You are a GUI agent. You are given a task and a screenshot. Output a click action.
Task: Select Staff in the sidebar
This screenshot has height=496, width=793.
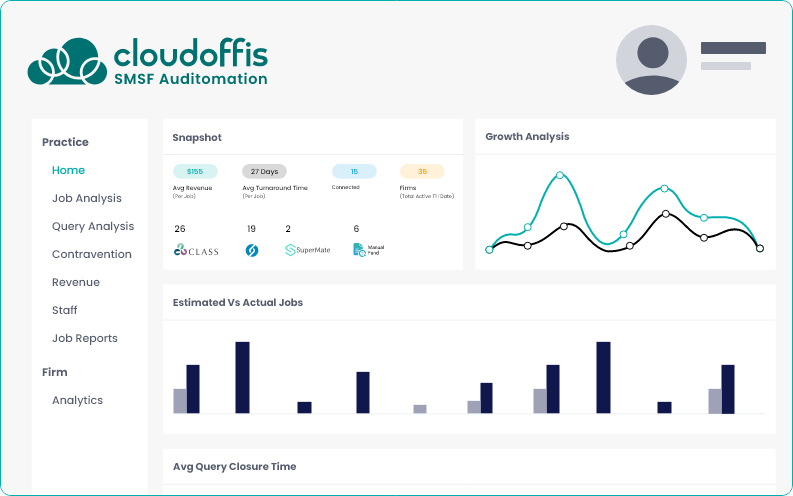tap(64, 310)
